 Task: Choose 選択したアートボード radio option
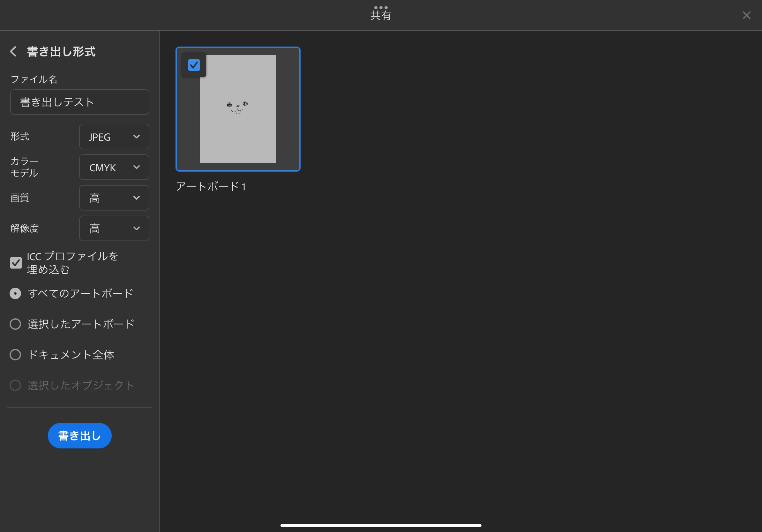click(15, 324)
